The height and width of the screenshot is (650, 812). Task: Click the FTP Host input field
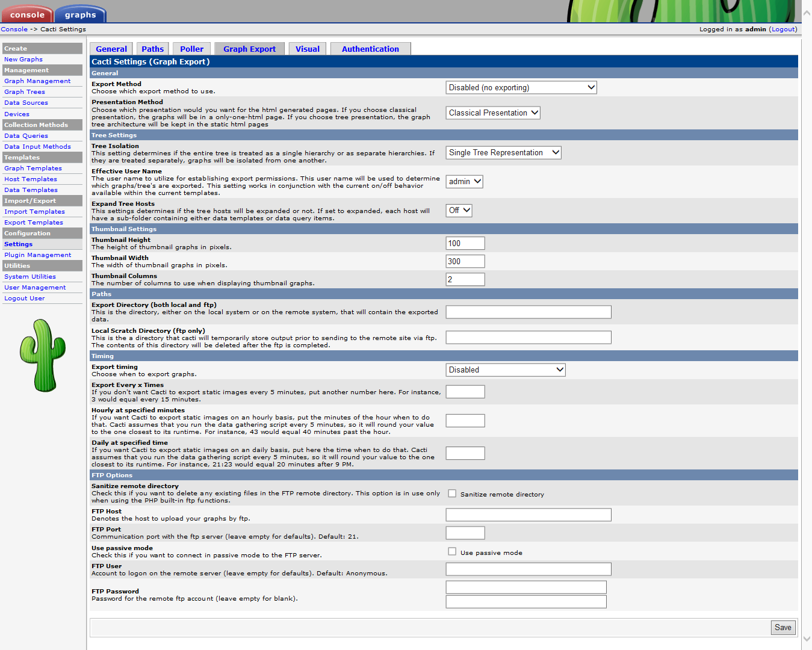point(528,515)
